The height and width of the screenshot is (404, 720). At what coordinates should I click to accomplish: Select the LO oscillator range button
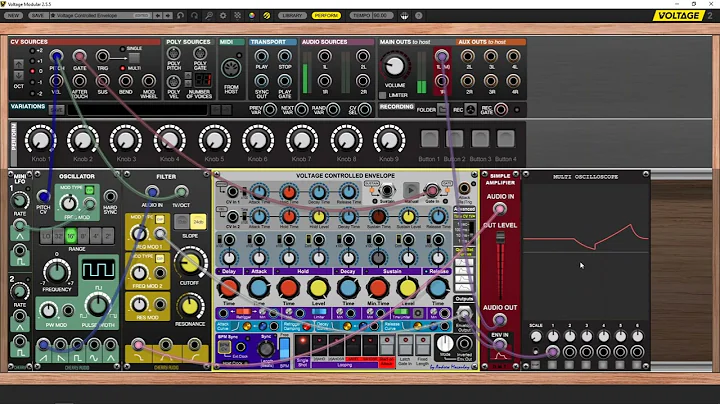[x=46, y=236]
